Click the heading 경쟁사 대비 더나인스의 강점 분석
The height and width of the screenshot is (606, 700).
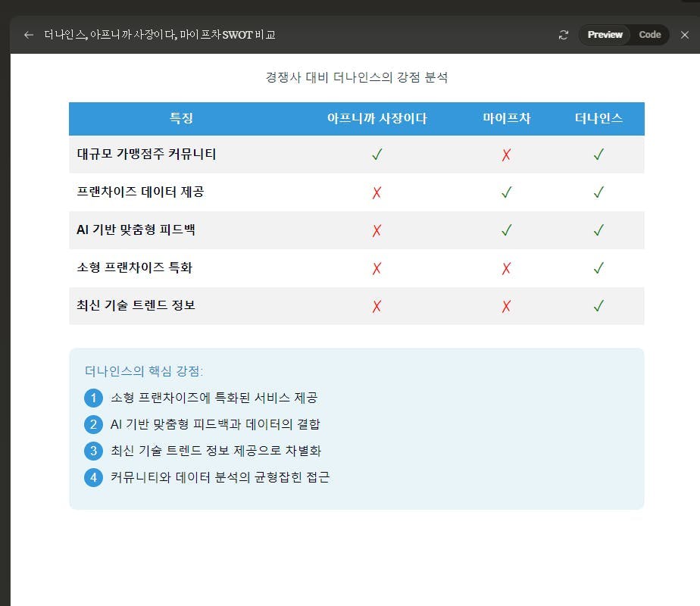tap(356, 77)
